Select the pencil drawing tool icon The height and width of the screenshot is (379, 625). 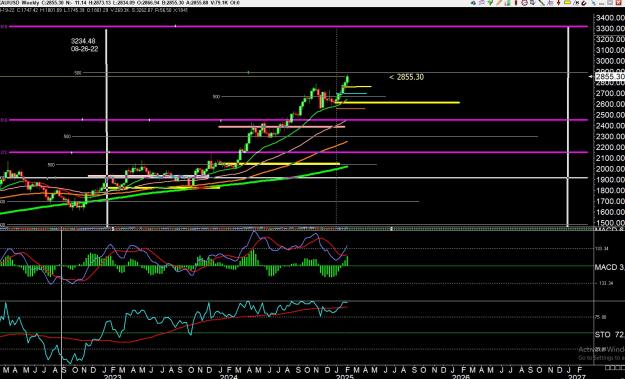[x=499, y=3]
